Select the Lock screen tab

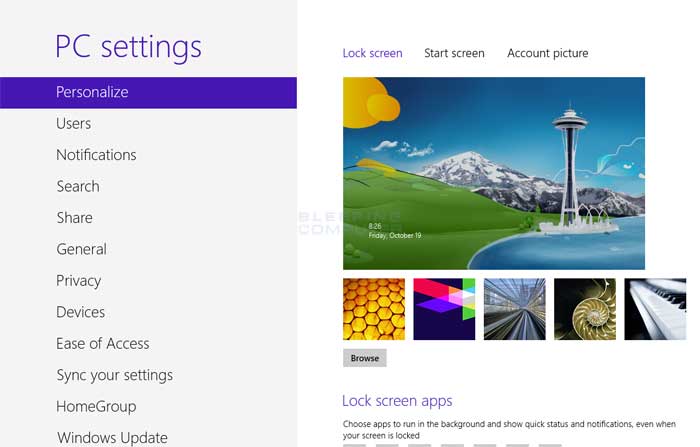coord(372,54)
